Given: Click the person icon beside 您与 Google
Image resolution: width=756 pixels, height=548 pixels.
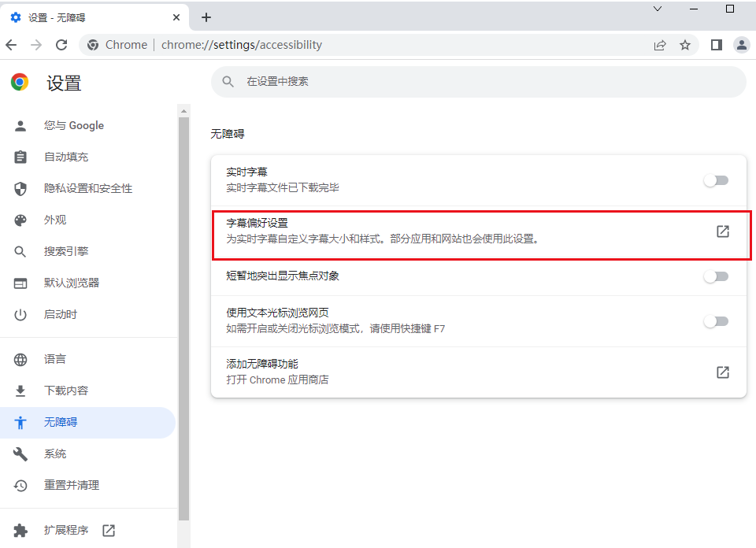Looking at the screenshot, I should click(x=20, y=126).
